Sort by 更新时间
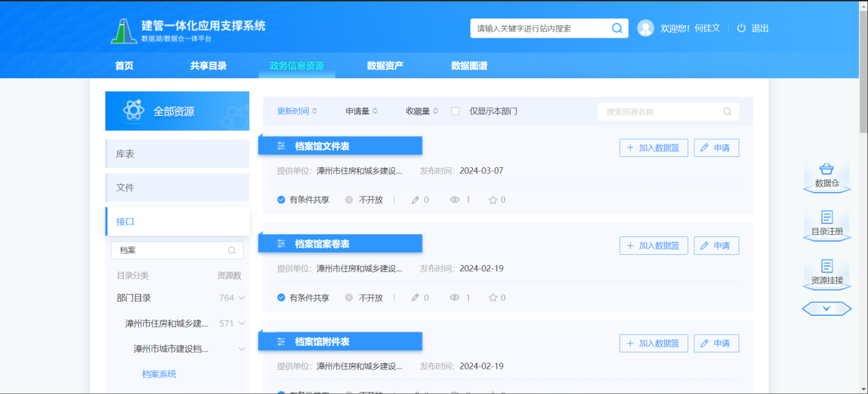Viewport: 868px width, 394px height. point(297,111)
